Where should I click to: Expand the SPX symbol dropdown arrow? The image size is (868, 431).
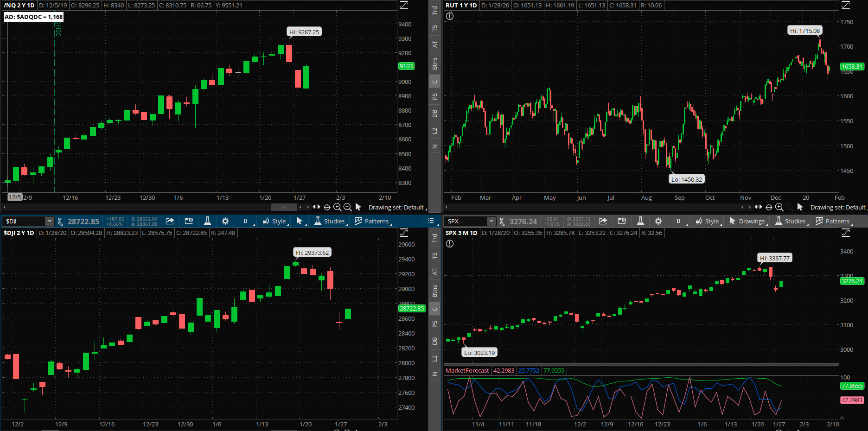pos(491,222)
